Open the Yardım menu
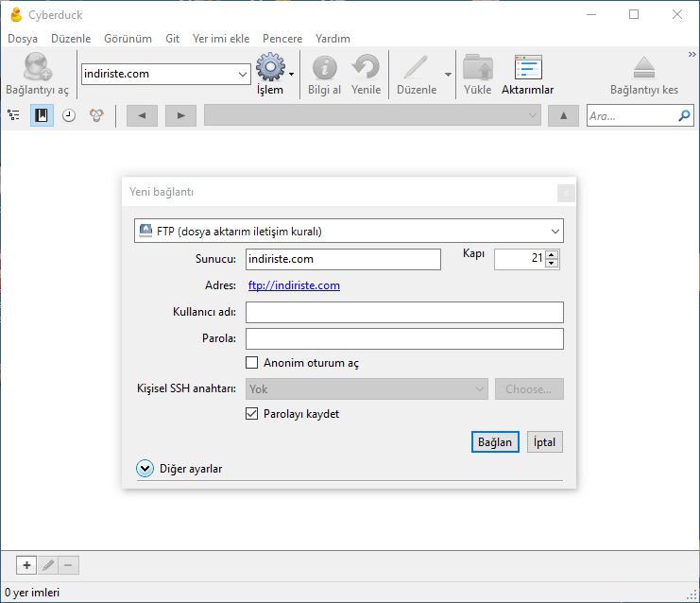This screenshot has height=603, width=700. click(333, 39)
